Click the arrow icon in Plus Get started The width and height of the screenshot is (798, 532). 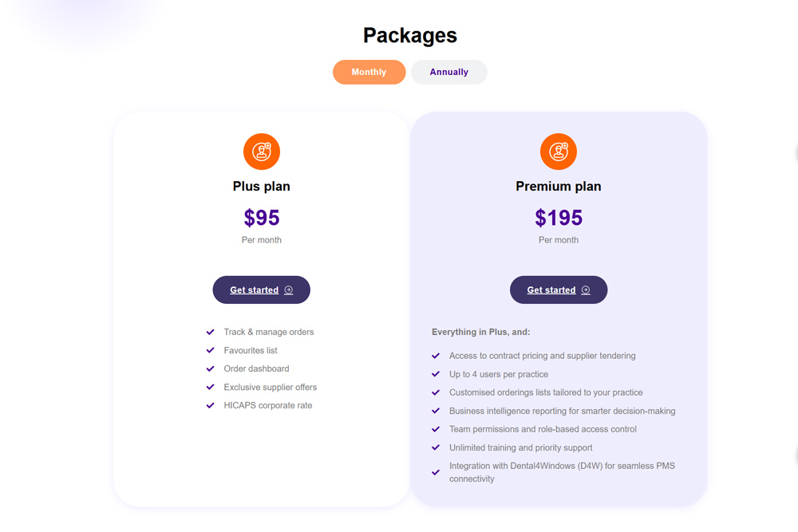pos(289,290)
